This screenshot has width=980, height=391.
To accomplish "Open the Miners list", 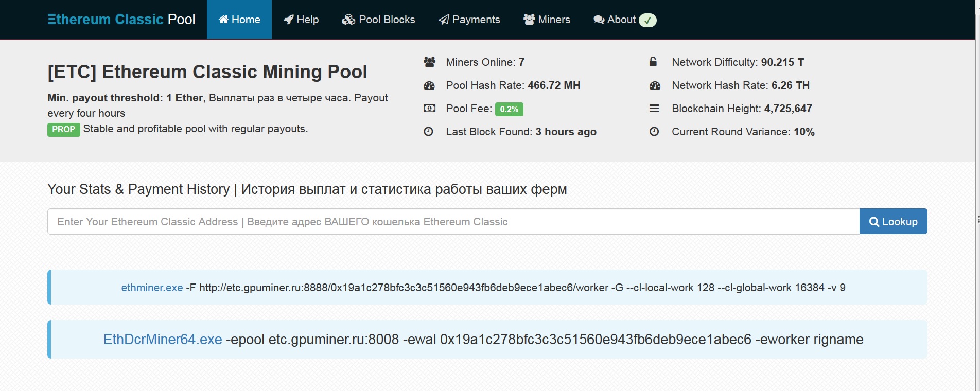I will [x=547, y=20].
